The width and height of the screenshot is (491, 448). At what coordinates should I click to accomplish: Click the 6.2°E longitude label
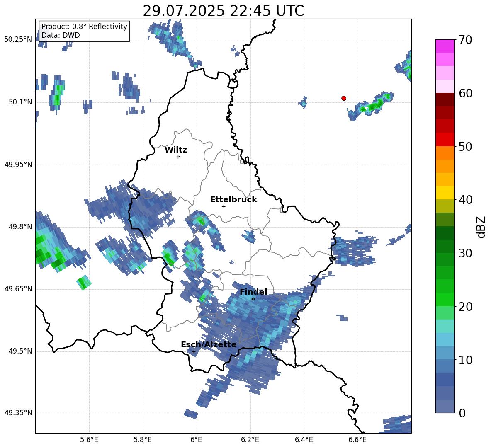coord(250,440)
